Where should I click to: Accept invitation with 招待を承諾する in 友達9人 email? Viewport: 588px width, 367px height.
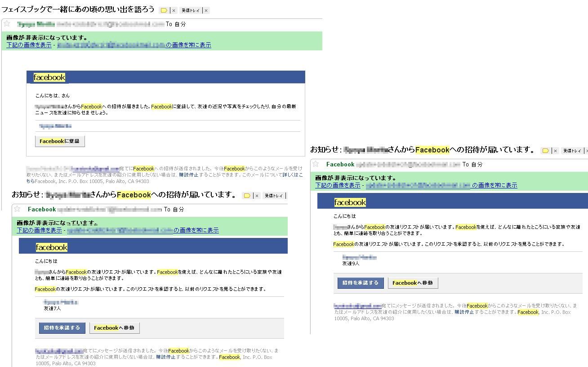[361, 283]
